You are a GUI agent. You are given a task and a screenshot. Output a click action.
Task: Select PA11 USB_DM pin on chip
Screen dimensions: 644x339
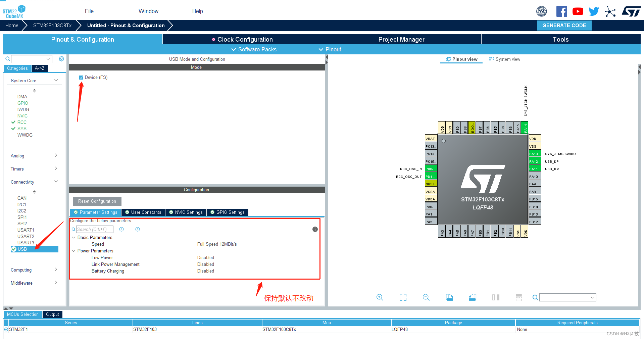(535, 169)
